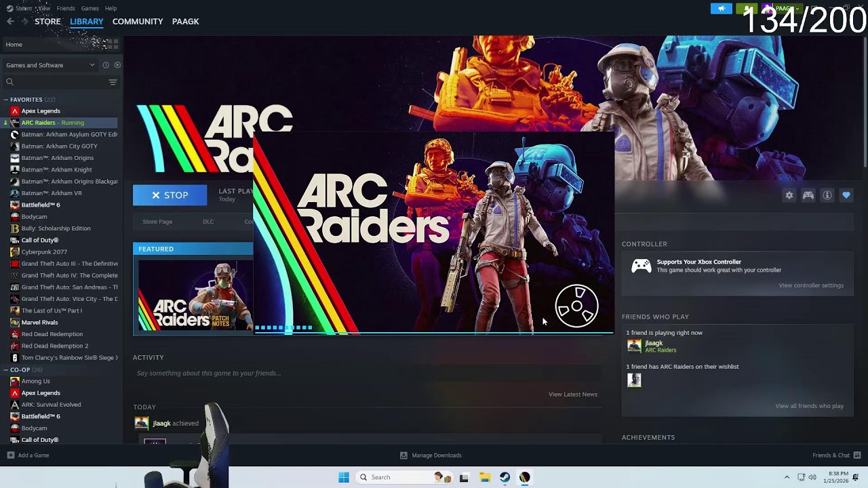Open View controller settings link
Screen dimensions: 868x488
coord(811,285)
